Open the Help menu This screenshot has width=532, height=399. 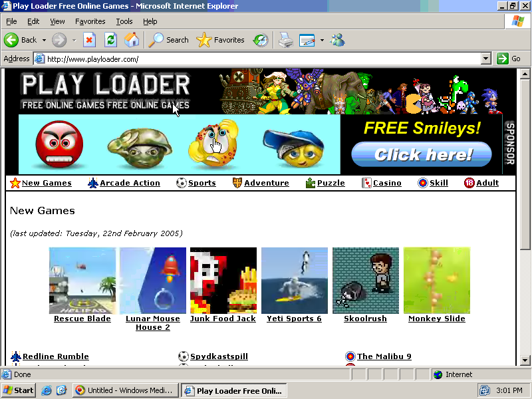(x=150, y=21)
